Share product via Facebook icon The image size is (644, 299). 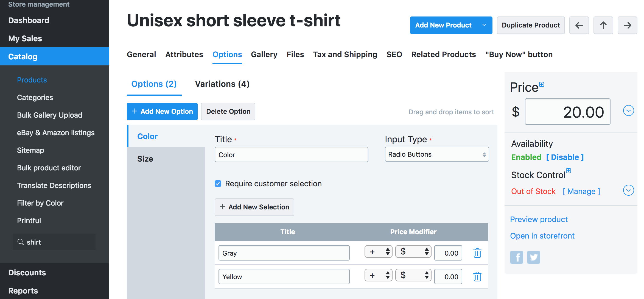[x=516, y=257]
